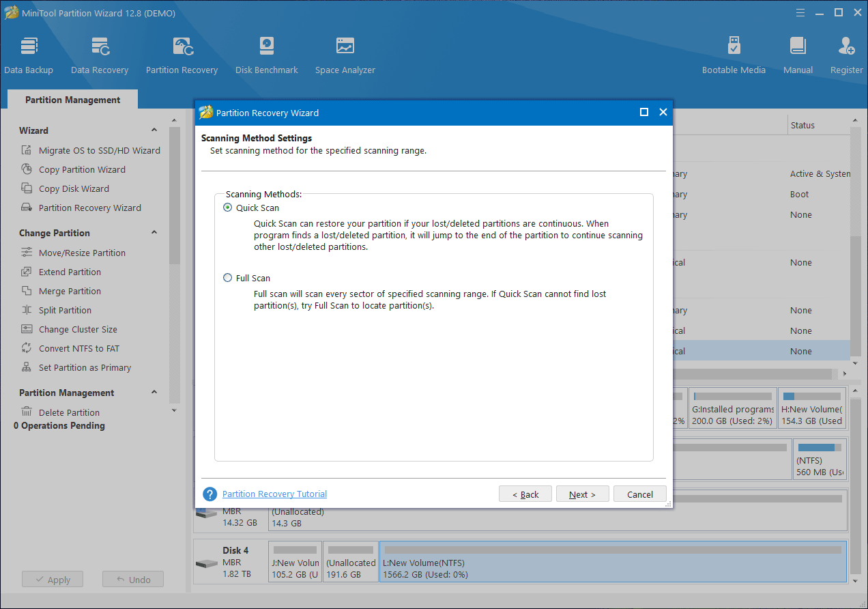Create Bootable Media
The width and height of the screenshot is (868, 609).
tap(734, 55)
